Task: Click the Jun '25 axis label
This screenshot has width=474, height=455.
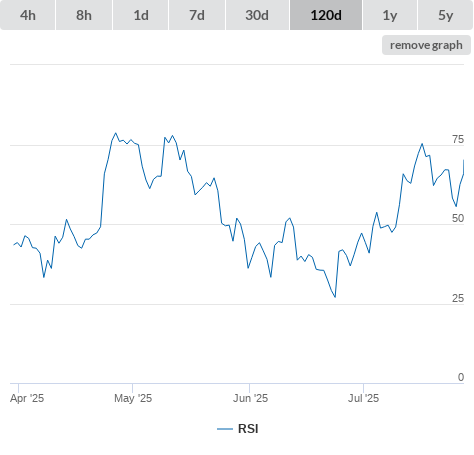Action: (250, 398)
